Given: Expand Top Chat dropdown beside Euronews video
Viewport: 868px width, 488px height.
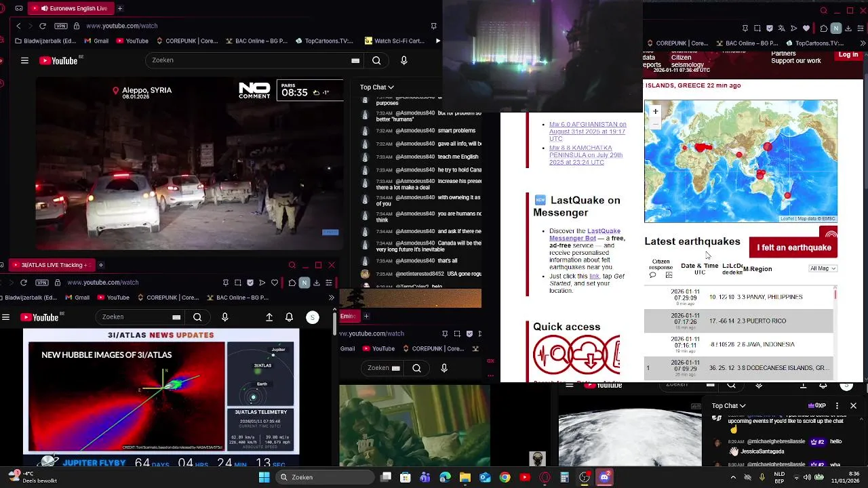Looking at the screenshot, I should pyautogui.click(x=376, y=87).
